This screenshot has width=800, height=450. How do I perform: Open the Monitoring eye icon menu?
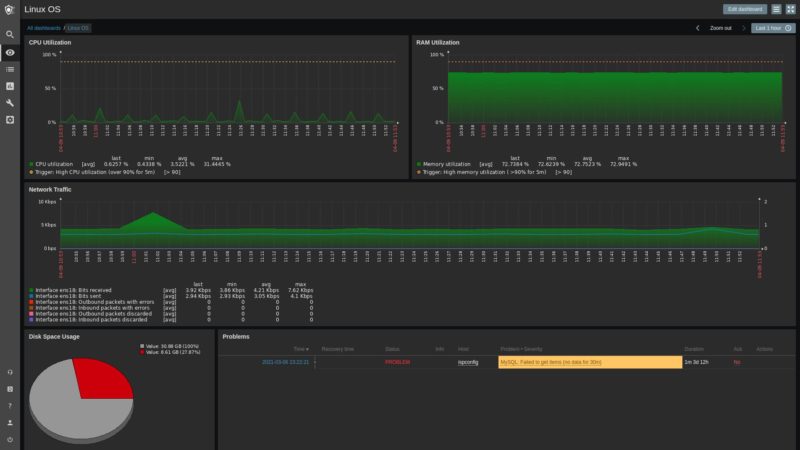(10, 52)
